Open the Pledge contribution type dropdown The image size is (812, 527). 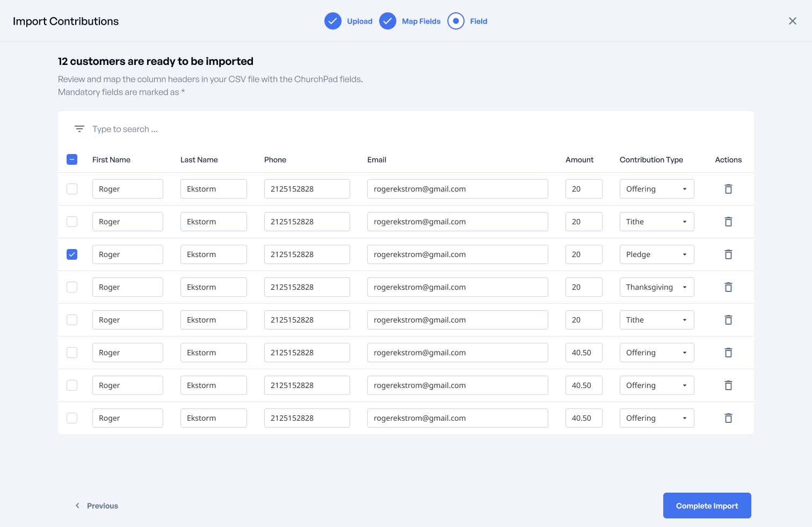[x=656, y=254]
